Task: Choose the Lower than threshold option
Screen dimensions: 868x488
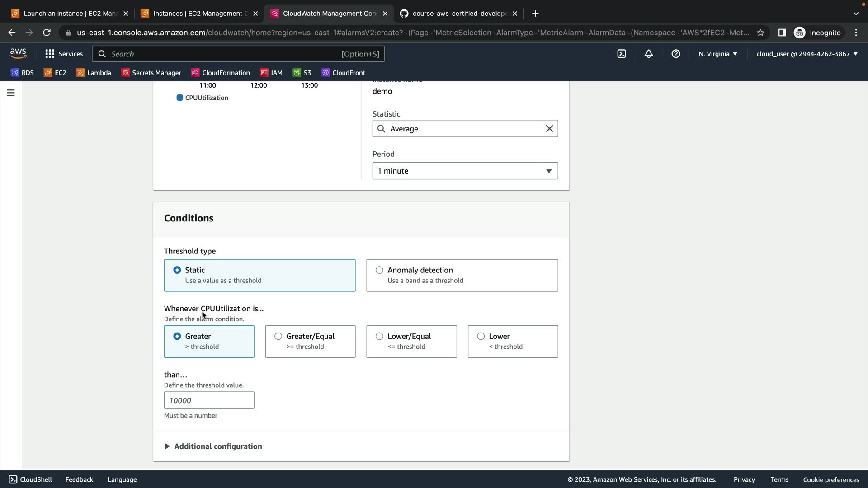Action: click(x=481, y=336)
